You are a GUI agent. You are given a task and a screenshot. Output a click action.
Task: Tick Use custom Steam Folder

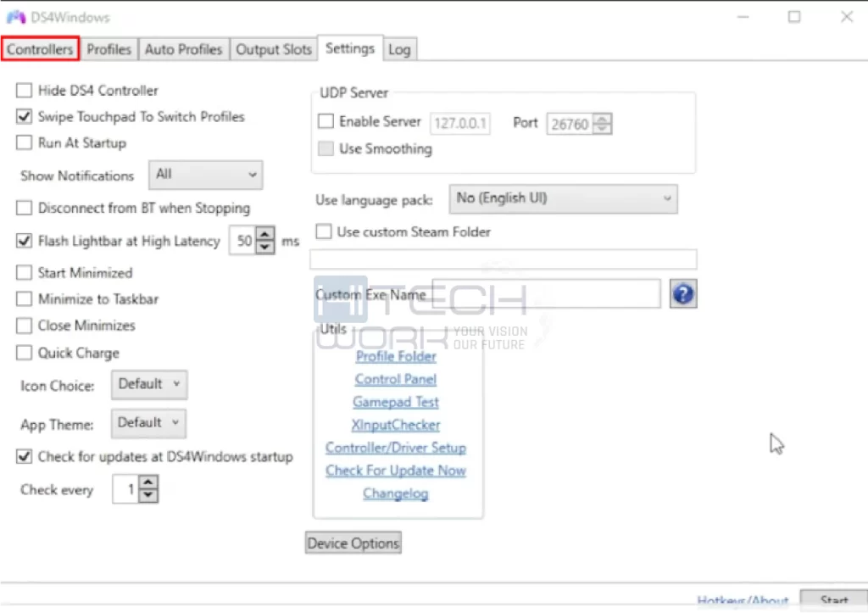[323, 231]
